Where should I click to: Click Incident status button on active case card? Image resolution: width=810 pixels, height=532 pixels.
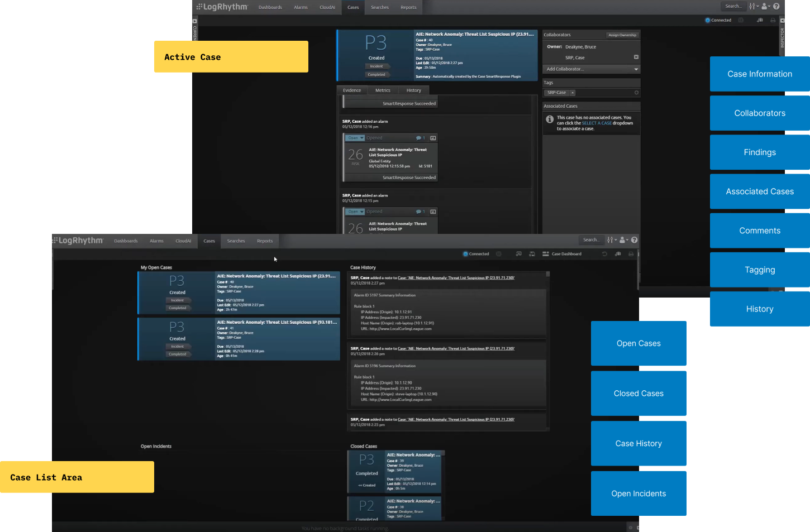[x=377, y=66]
